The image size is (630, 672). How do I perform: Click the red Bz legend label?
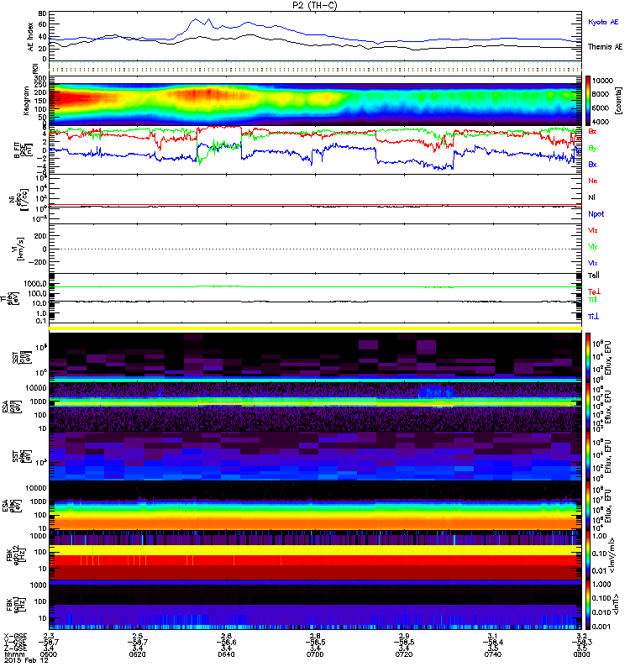tap(592, 132)
